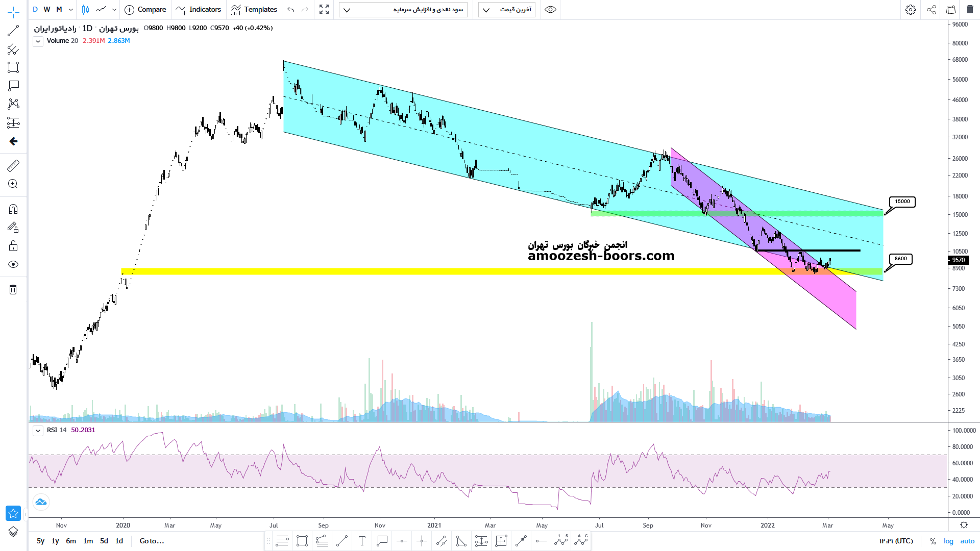
Task: Select the 6m time range
Action: pyautogui.click(x=71, y=541)
